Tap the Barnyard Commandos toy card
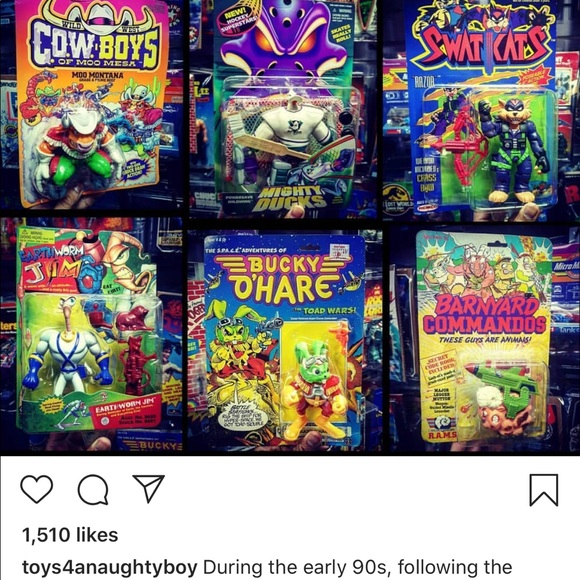This screenshot has height=580, width=580. click(x=484, y=335)
